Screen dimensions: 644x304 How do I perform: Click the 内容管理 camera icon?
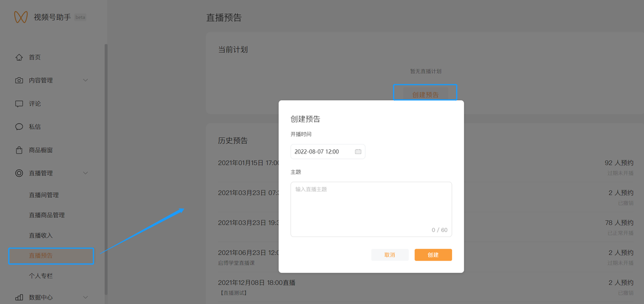pos(19,81)
